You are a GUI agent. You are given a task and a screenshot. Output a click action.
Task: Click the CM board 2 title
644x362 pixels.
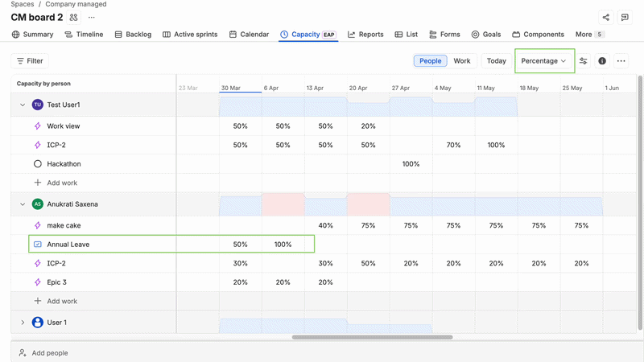click(37, 17)
